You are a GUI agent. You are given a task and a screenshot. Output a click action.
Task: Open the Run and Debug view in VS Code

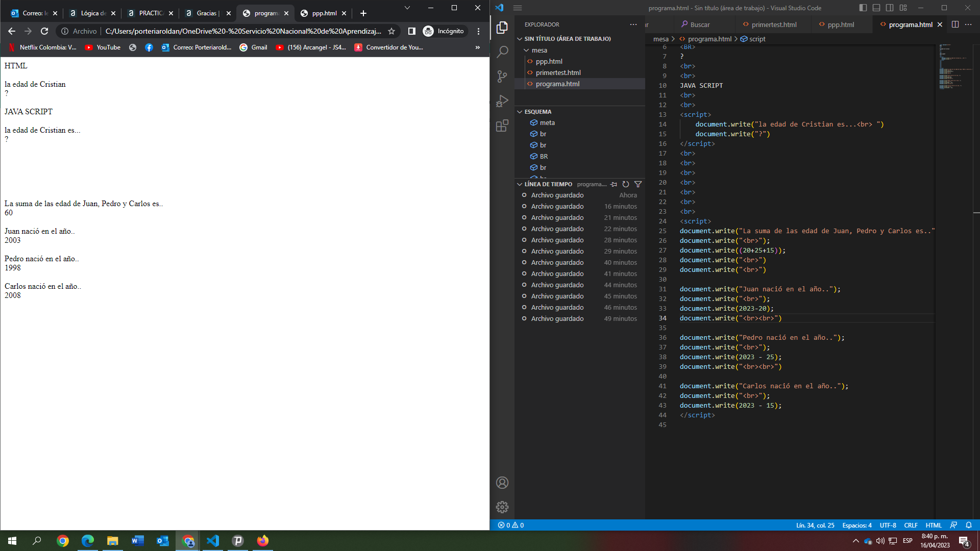(x=502, y=101)
